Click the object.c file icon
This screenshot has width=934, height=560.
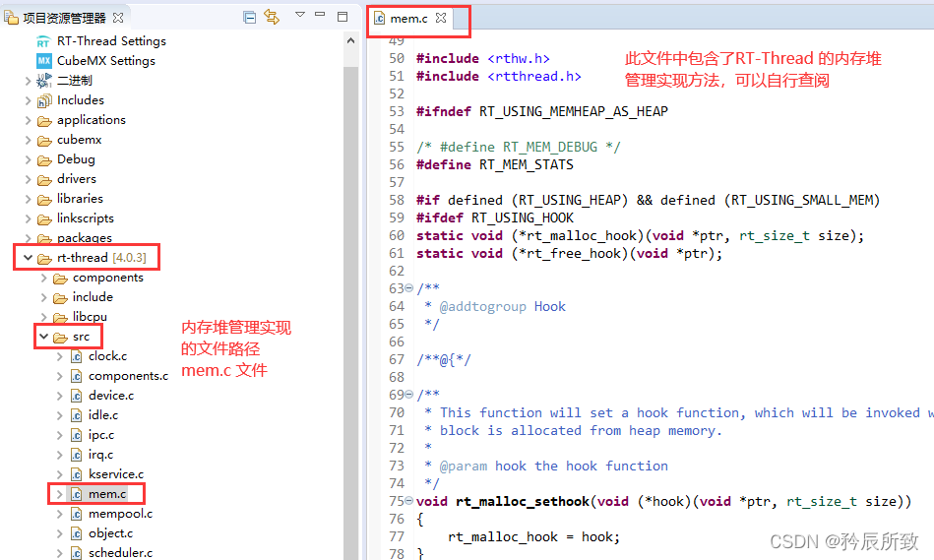tap(76, 533)
